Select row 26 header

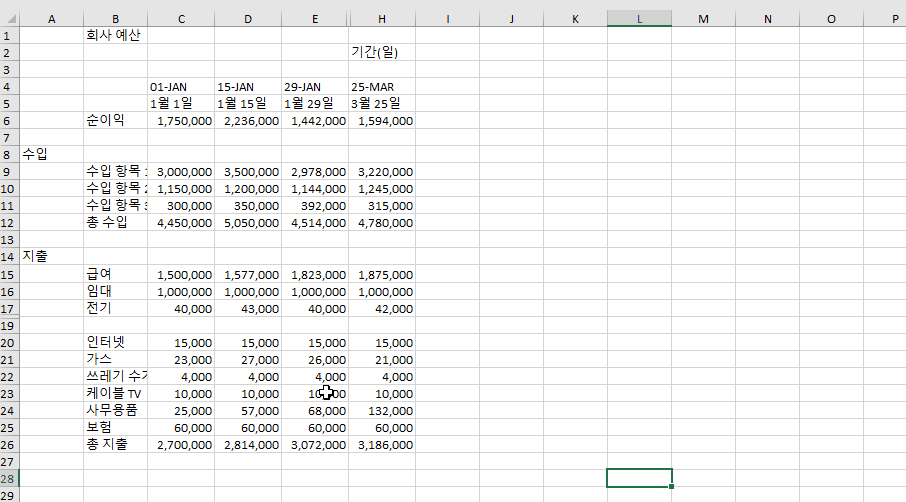9,445
